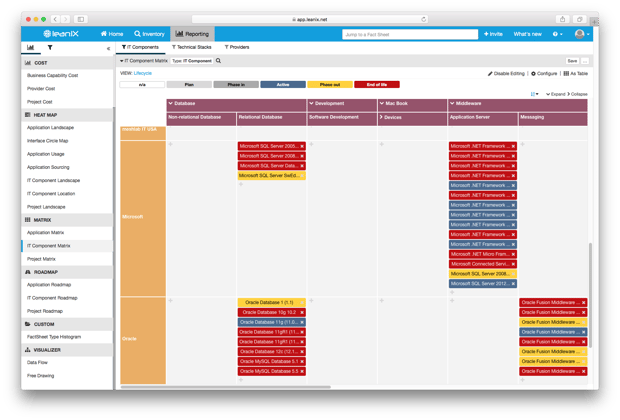Open the Interface Circle Map report
Viewport: 620px width, 420px height.
tap(47, 141)
